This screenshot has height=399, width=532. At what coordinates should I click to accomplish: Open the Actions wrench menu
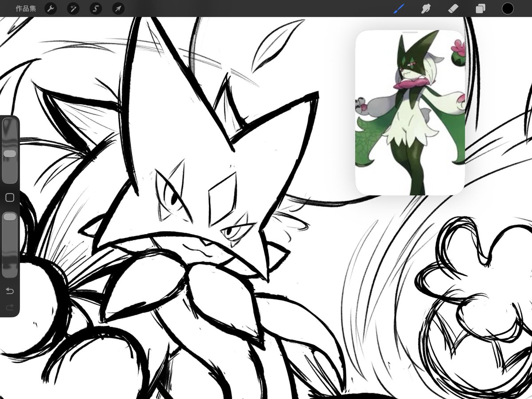(51, 8)
